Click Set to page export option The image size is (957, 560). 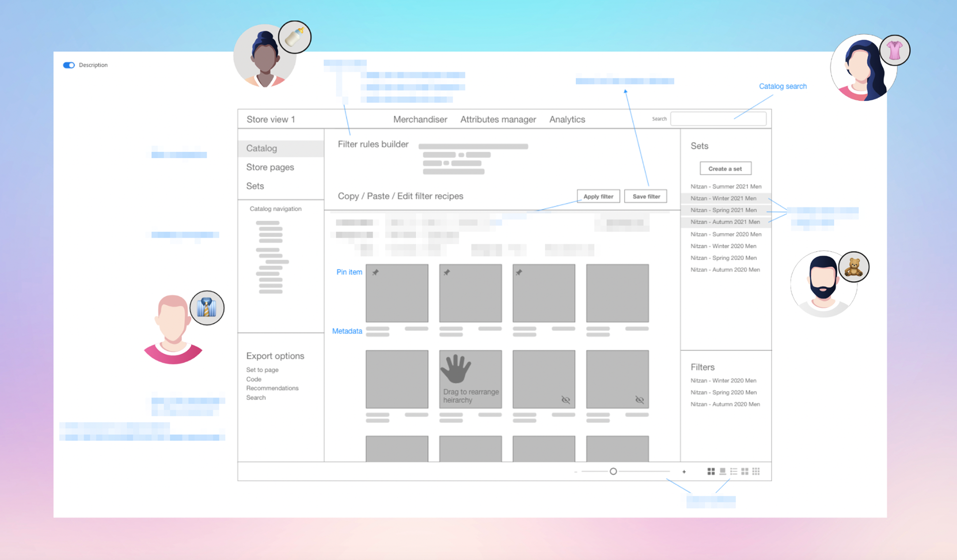(x=262, y=370)
